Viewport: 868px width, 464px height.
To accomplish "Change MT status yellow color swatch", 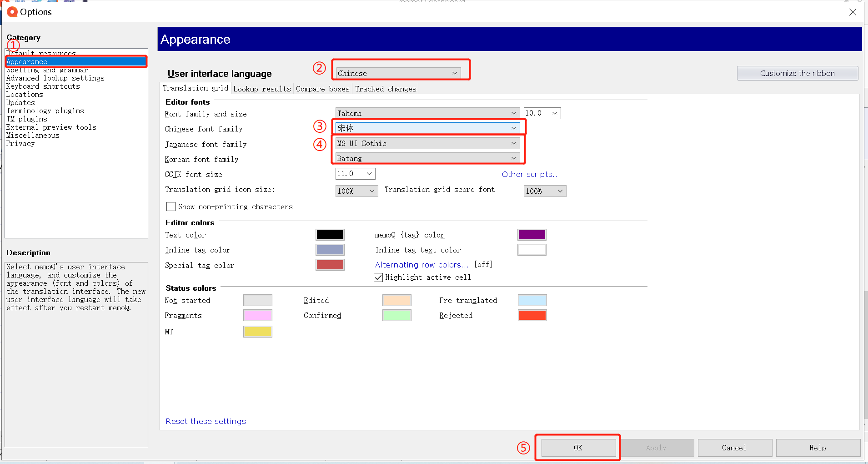I will click(258, 332).
